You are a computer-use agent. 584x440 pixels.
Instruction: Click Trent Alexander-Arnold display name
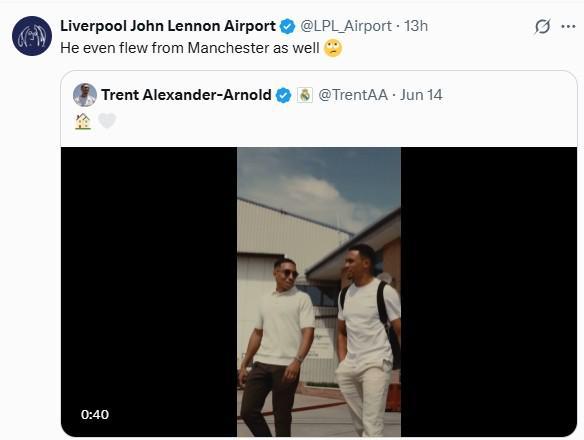pos(186,95)
